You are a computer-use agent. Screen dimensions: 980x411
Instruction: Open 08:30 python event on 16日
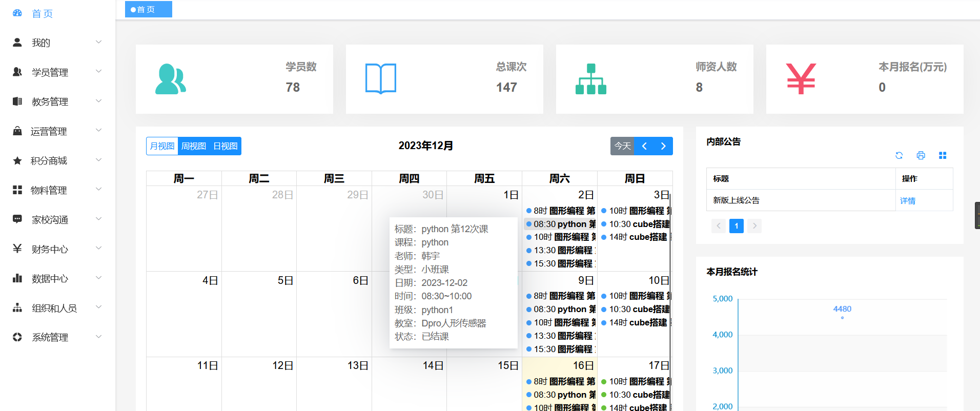(560, 395)
